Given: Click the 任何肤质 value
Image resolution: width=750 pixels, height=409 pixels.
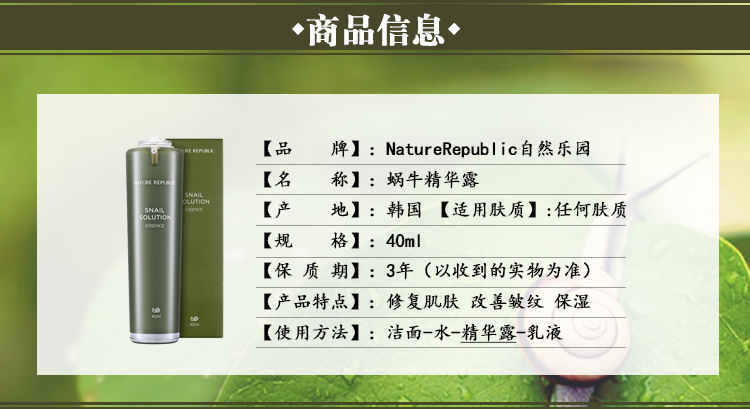Looking at the screenshot, I should 591,210.
